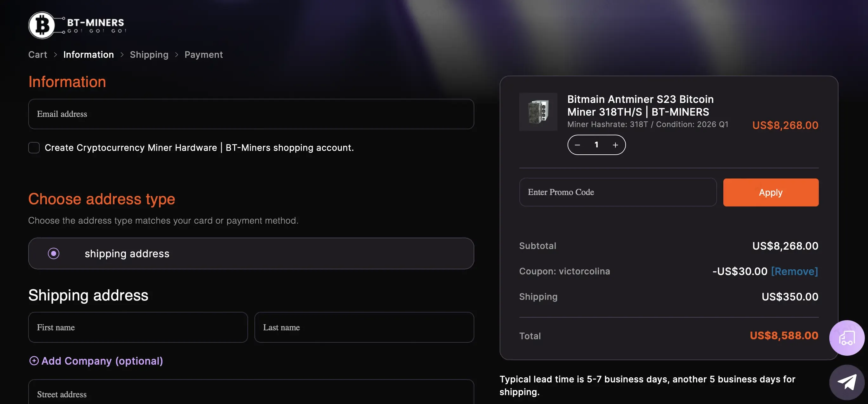Viewport: 868px width, 404px height.
Task: Click the Enter Promo Code field
Action: (x=618, y=192)
